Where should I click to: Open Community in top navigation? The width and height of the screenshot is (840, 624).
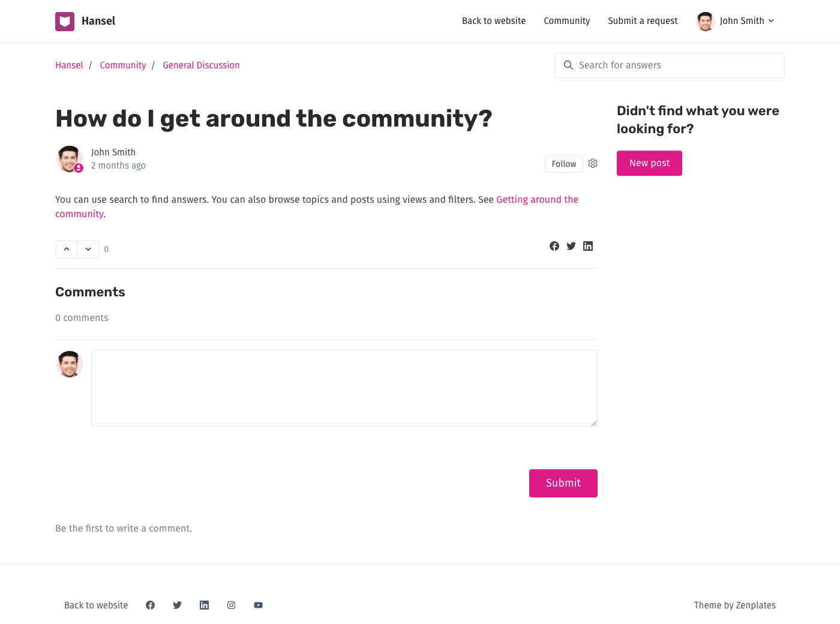(x=566, y=21)
